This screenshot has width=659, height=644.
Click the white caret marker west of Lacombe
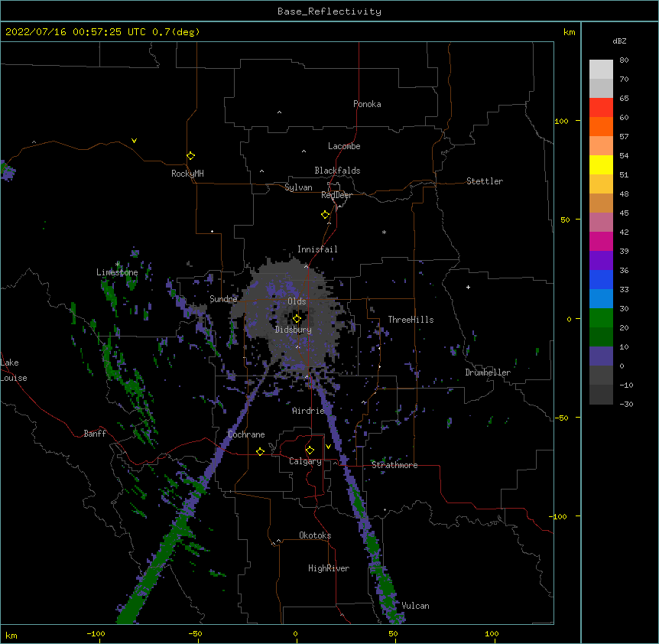[304, 151]
